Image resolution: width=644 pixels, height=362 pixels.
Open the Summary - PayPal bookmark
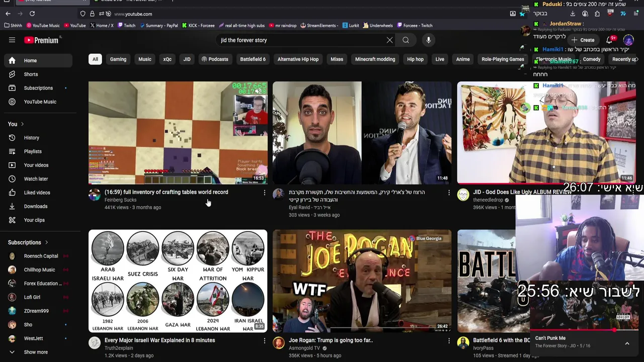click(158, 26)
